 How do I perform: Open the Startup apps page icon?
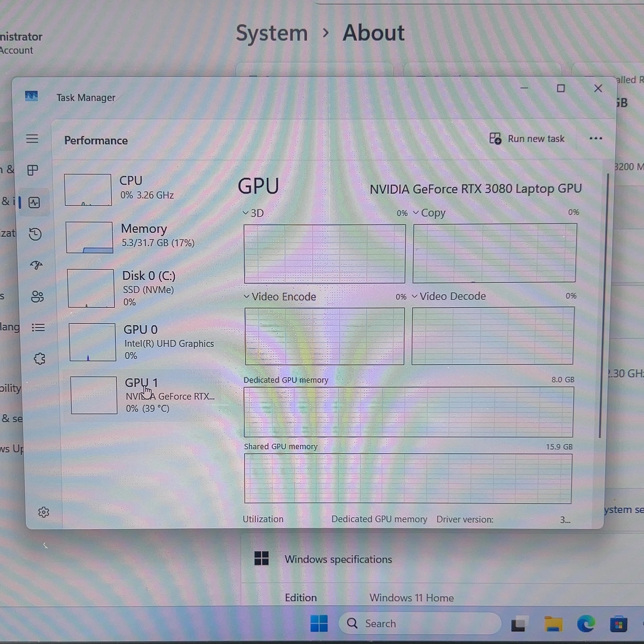pyautogui.click(x=37, y=265)
